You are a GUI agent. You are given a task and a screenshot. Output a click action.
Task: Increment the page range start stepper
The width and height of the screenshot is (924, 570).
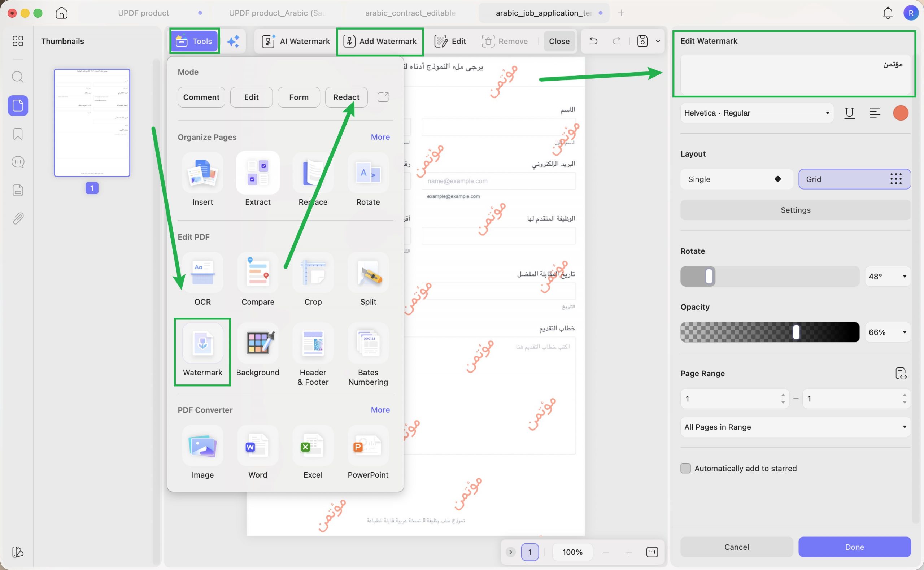tap(783, 395)
